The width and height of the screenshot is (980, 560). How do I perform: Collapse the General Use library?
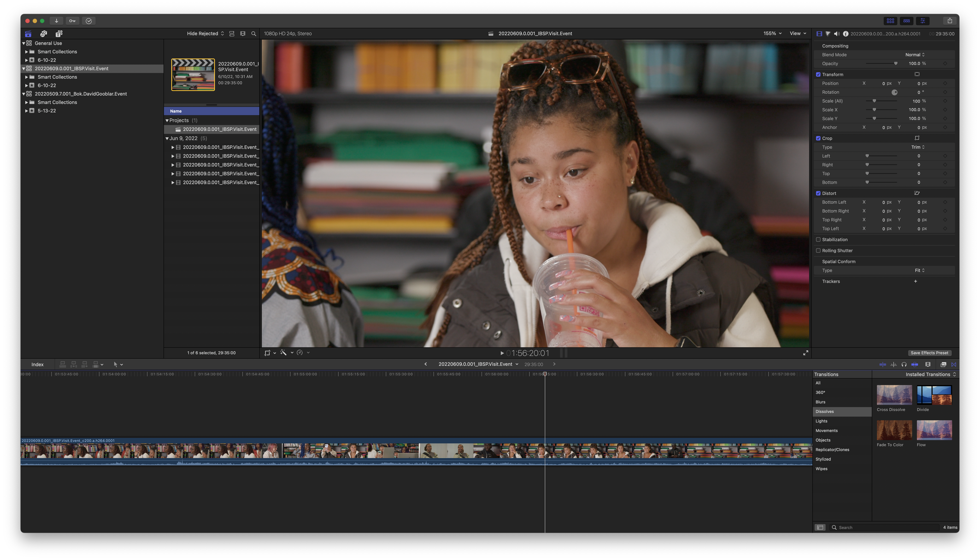[x=24, y=43]
